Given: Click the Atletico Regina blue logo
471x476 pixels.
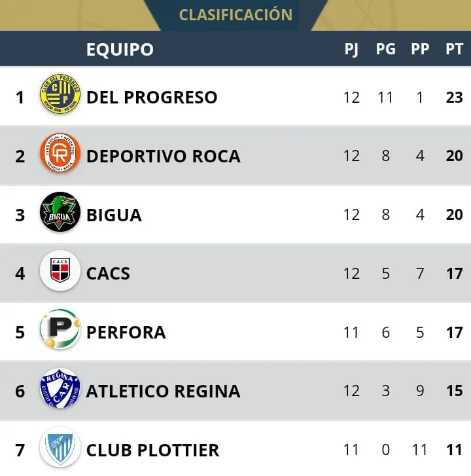Looking at the screenshot, I should (60, 390).
